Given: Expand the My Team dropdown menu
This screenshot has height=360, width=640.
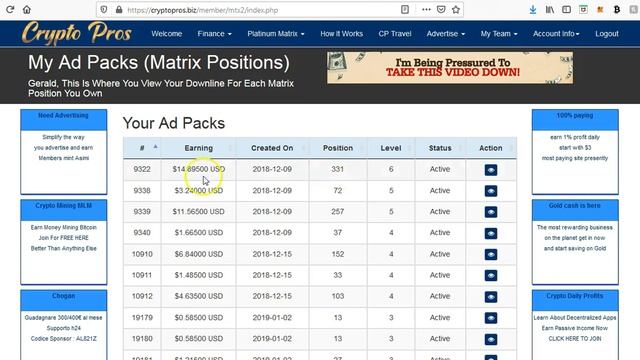Looking at the screenshot, I should point(499,34).
